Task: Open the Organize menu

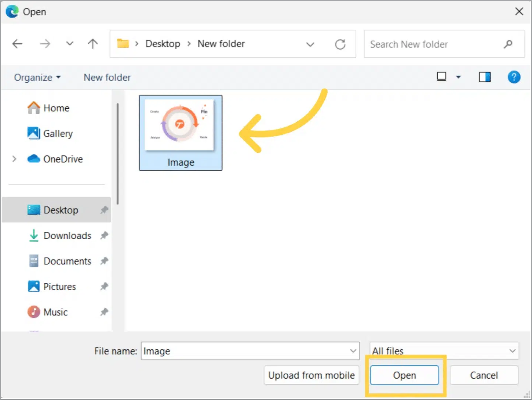Action: tap(37, 78)
